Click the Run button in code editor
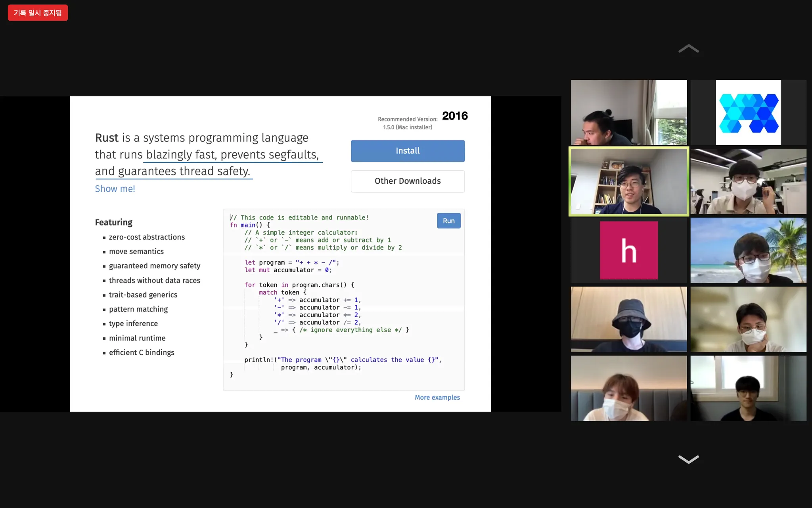This screenshot has width=812, height=508. tap(448, 221)
